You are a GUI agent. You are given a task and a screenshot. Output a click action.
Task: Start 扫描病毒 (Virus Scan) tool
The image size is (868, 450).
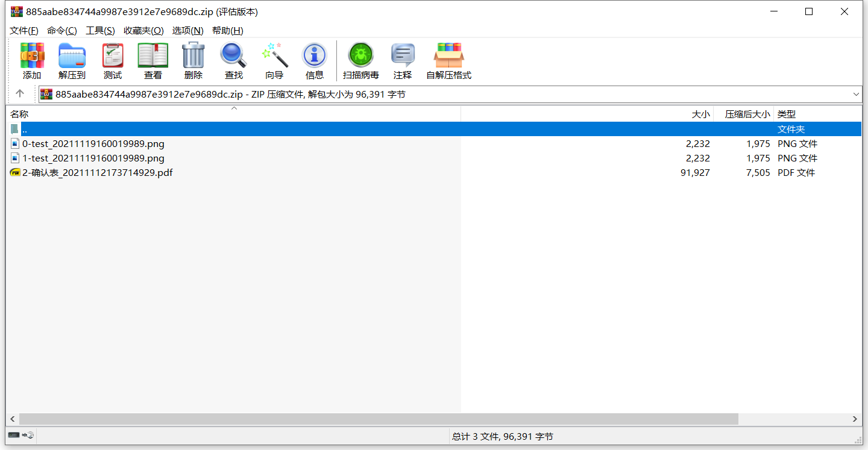tap(360, 61)
